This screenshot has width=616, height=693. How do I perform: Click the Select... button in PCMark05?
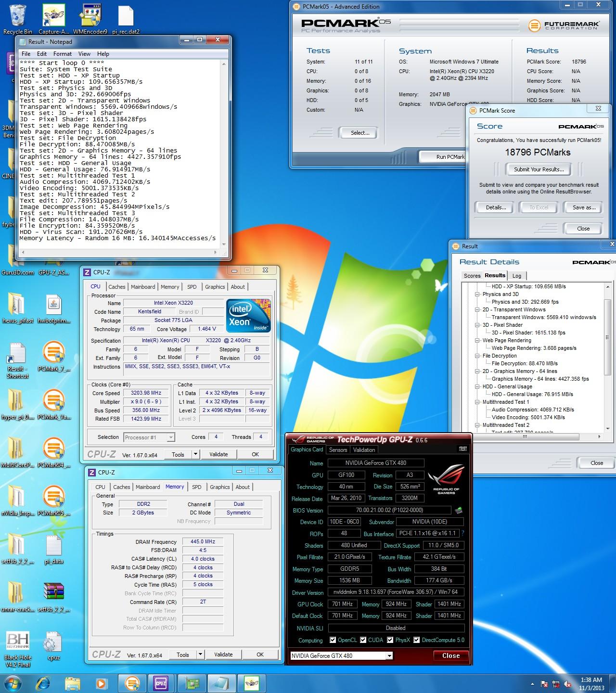click(x=359, y=133)
